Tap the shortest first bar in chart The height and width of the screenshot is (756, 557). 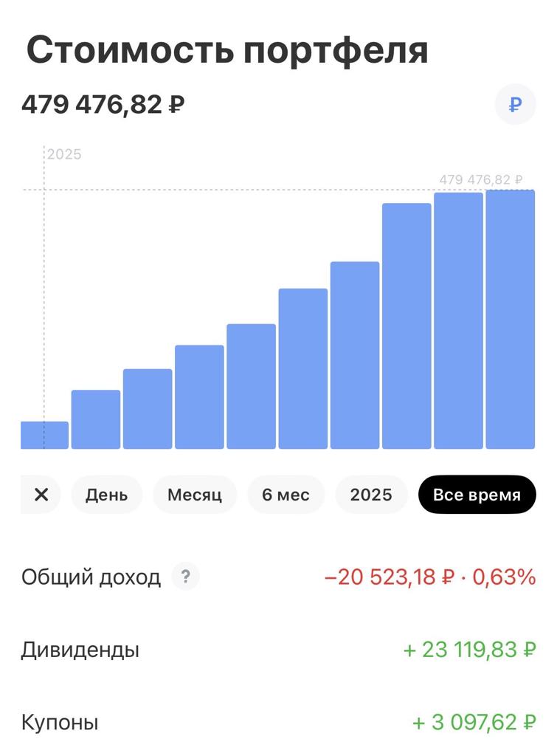(x=44, y=435)
